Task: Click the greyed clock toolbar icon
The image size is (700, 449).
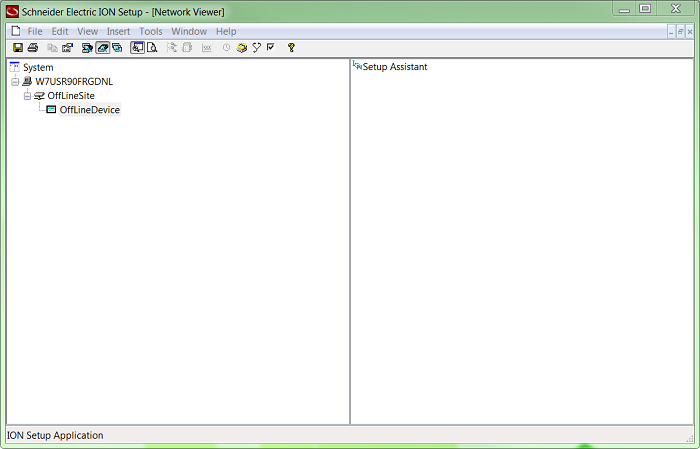Action: [226, 47]
